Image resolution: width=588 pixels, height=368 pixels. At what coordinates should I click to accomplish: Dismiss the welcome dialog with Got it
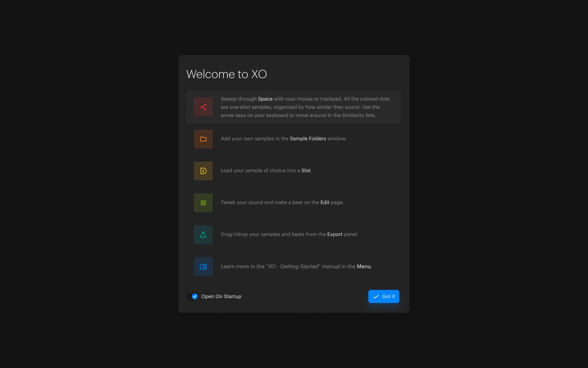point(384,297)
